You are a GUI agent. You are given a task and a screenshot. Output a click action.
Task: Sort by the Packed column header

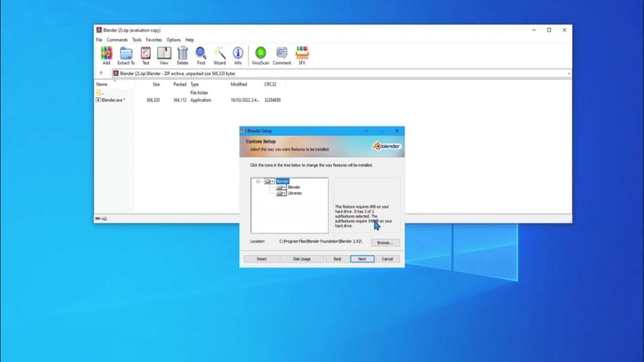[x=180, y=84]
